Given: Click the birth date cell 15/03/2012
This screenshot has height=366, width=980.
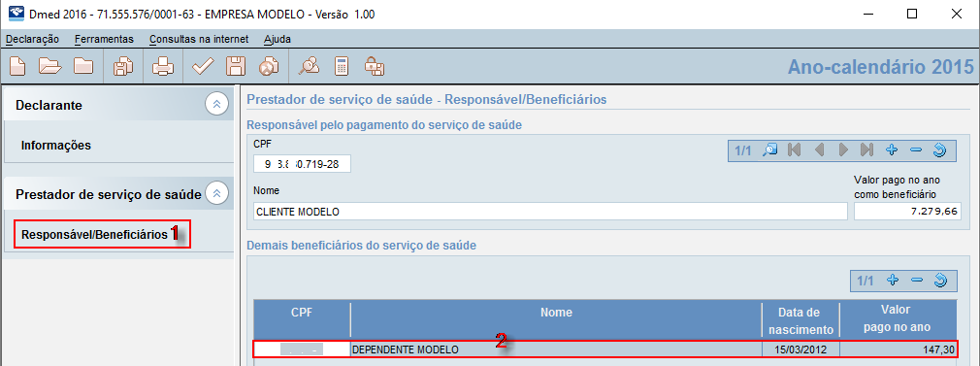Looking at the screenshot, I should [x=801, y=349].
